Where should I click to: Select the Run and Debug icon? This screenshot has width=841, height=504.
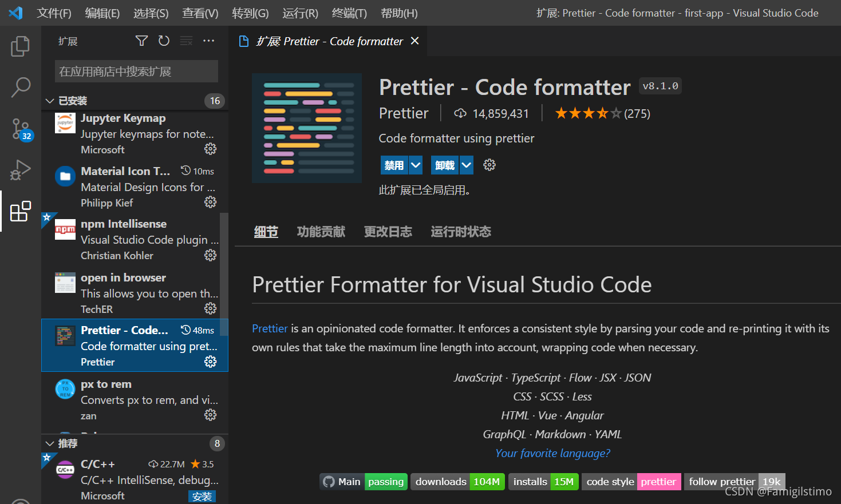[x=20, y=170]
